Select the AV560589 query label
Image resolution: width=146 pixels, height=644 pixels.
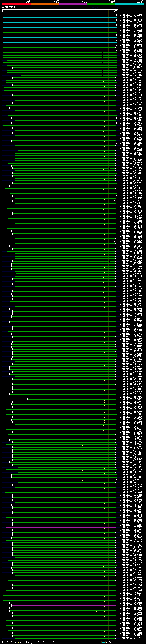click(x=8, y=8)
